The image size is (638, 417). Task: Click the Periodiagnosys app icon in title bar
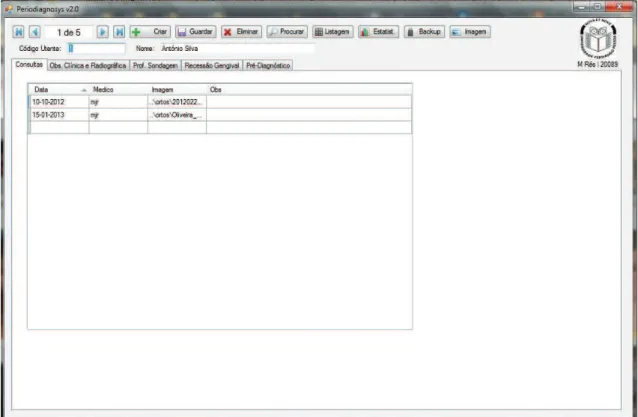click(x=9, y=9)
